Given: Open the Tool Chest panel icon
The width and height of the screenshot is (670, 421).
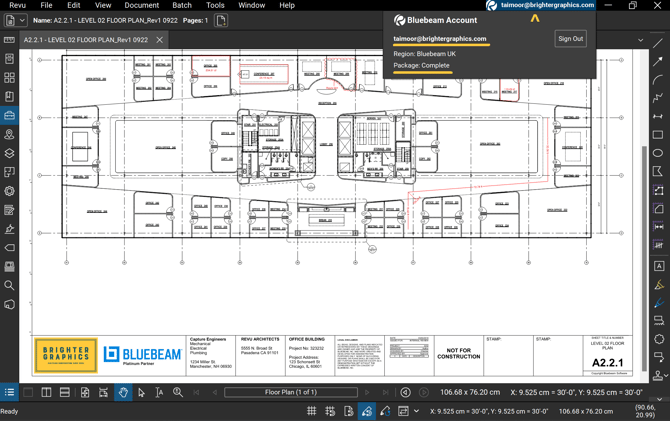Looking at the screenshot, I should [9, 115].
